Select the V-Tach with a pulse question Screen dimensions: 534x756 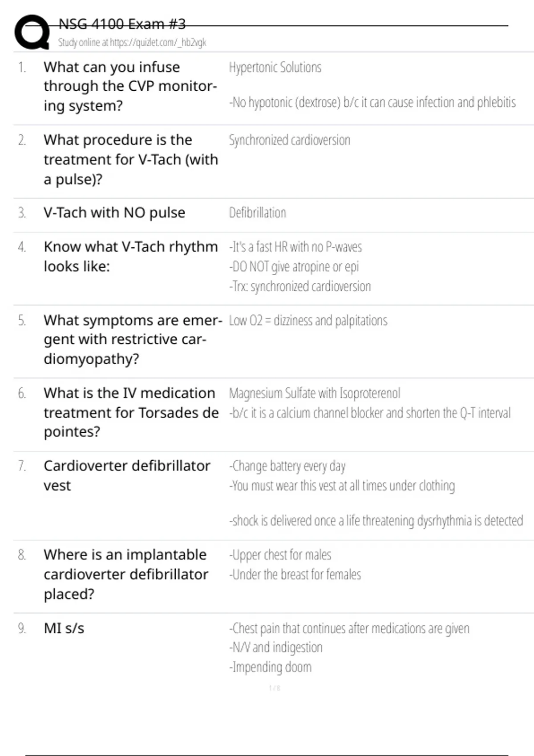[131, 159]
